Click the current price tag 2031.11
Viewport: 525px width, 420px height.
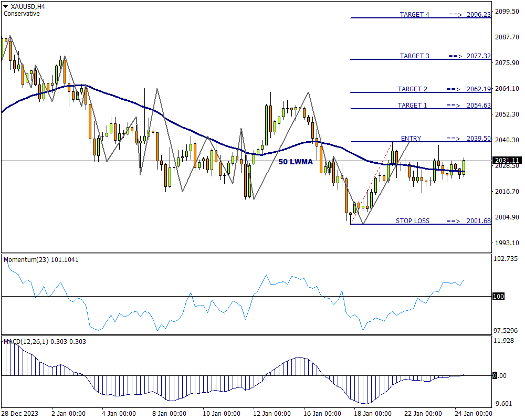pos(507,160)
